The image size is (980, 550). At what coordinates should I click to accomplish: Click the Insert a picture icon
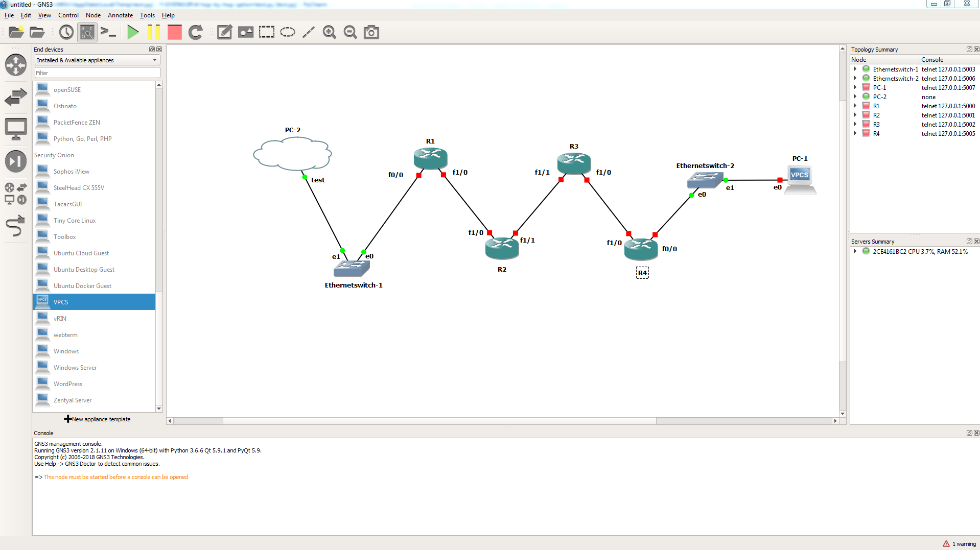(x=246, y=32)
